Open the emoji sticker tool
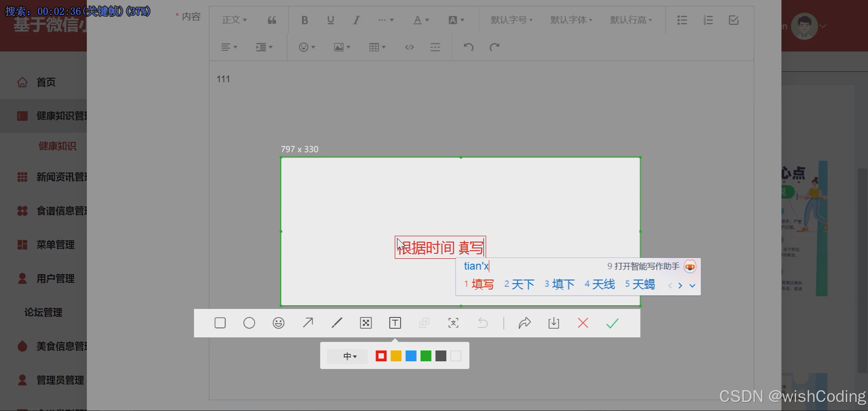 278,323
